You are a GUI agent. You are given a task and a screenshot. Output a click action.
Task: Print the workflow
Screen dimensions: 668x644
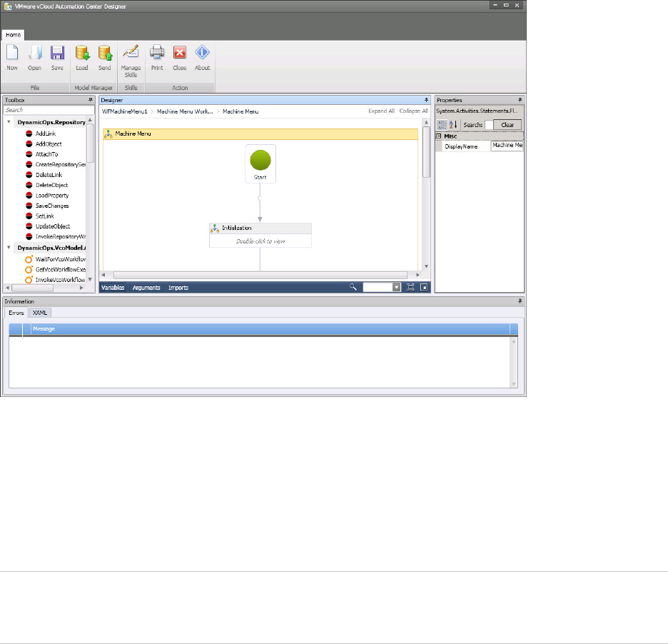(x=157, y=53)
